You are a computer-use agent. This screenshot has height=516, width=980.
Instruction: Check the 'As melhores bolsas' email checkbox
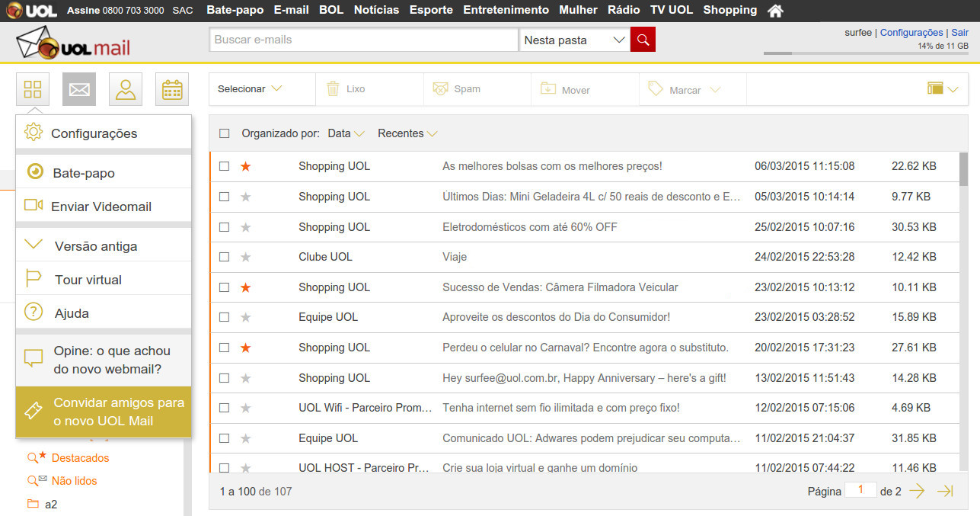tap(224, 166)
